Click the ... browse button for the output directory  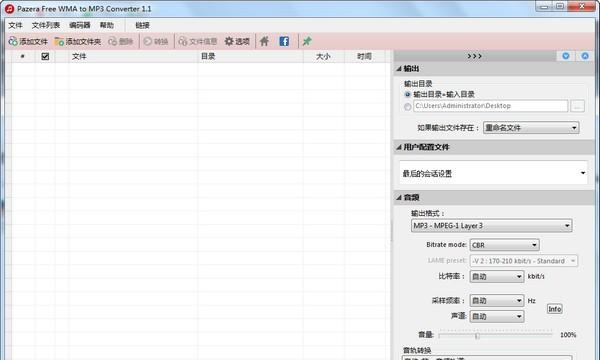[577, 106]
